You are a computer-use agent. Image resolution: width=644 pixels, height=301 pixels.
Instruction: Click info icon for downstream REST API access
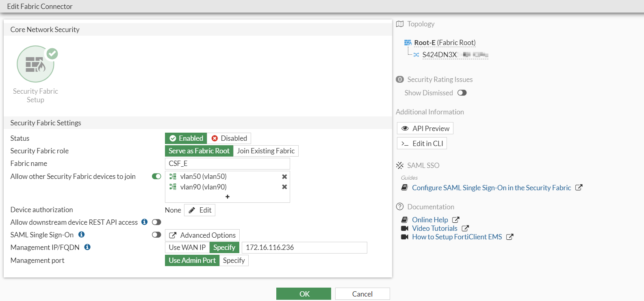tap(144, 222)
